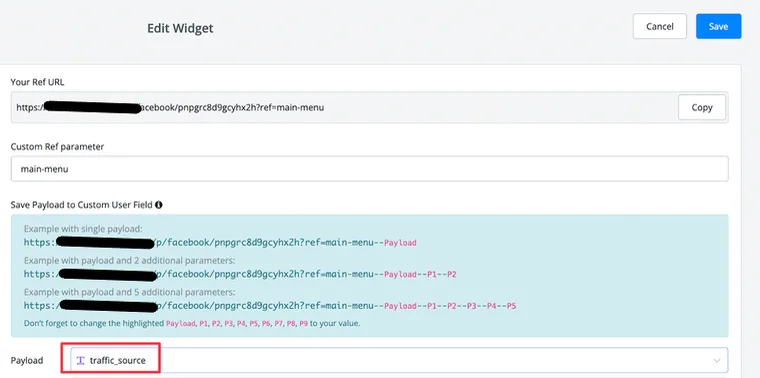Cancel widget editing
This screenshot has height=378, width=760.
pos(660,26)
